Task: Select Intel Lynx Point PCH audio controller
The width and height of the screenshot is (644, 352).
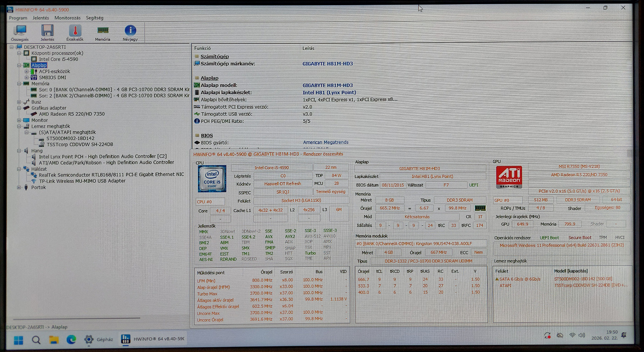Action: [x=103, y=156]
